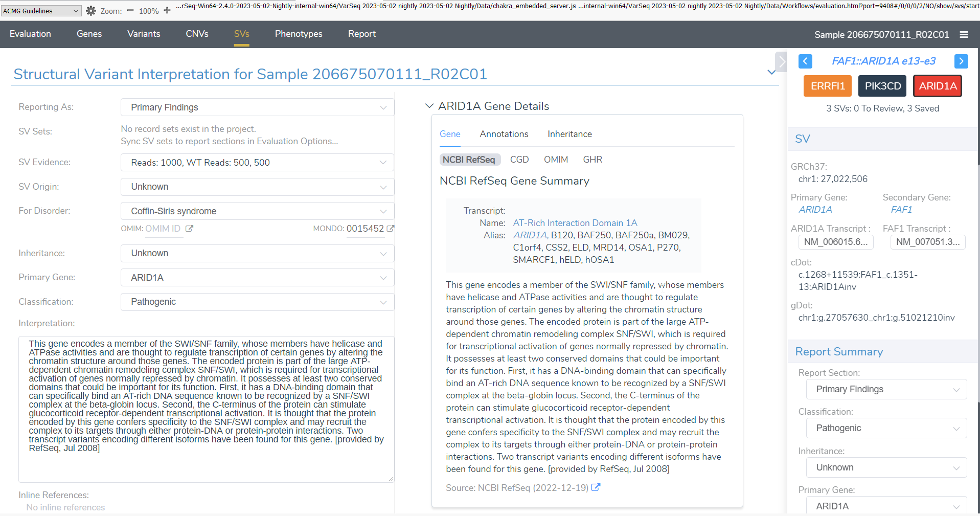Image resolution: width=980 pixels, height=516 pixels.
Task: Advance to next variant with right arrow
Action: (961, 61)
